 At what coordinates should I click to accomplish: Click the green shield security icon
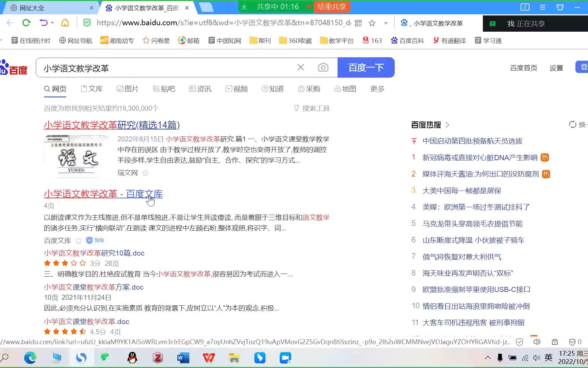pyautogui.click(x=87, y=23)
